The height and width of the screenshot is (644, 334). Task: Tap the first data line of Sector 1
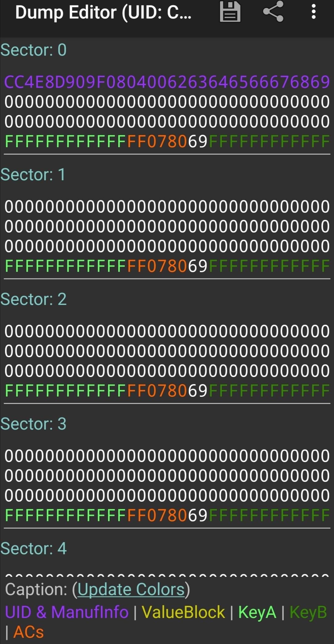tap(167, 207)
